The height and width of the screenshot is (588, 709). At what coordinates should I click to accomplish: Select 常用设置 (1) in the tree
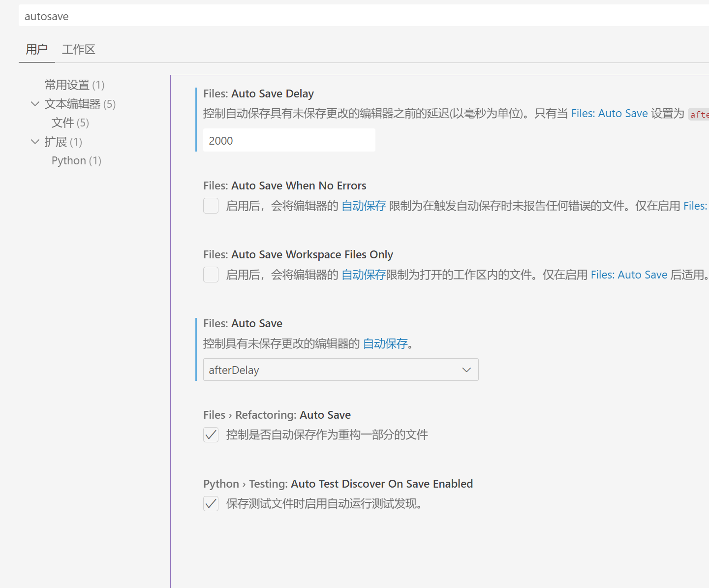point(74,85)
